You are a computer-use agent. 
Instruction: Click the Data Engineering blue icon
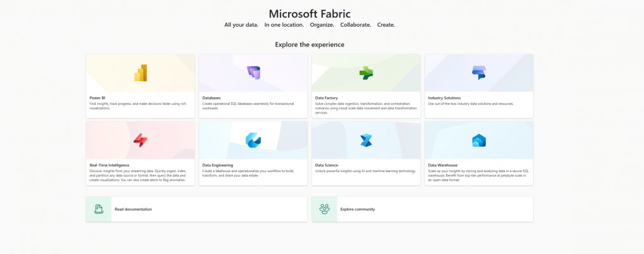coord(253,140)
